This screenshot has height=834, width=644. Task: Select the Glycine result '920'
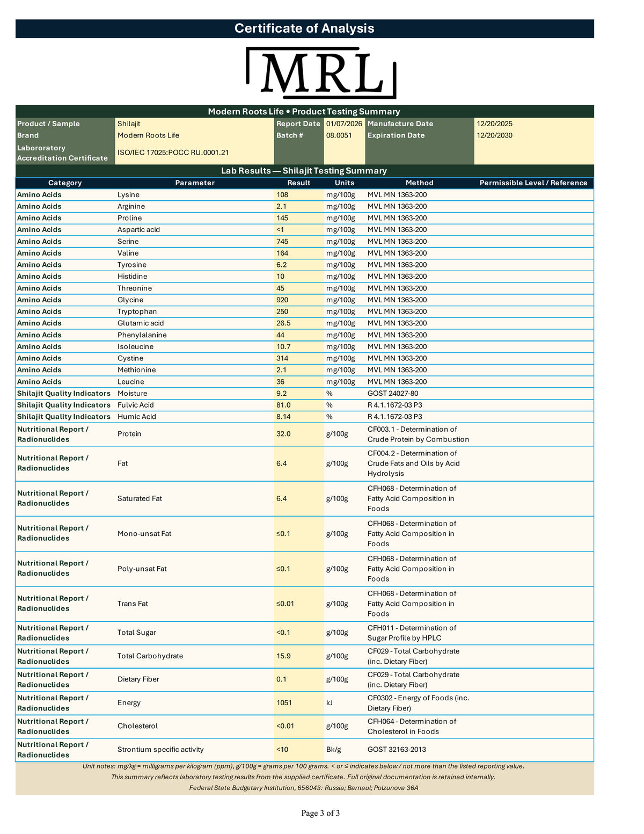click(282, 300)
